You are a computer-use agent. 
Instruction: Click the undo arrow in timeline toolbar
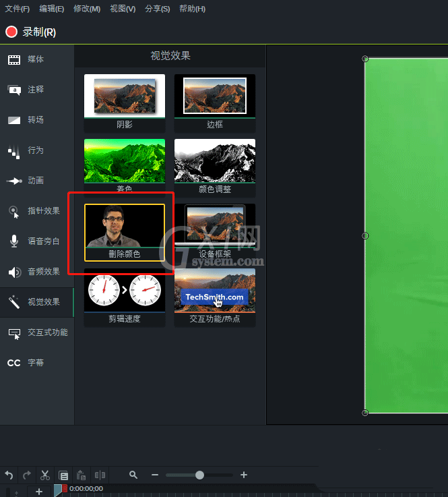point(9,475)
